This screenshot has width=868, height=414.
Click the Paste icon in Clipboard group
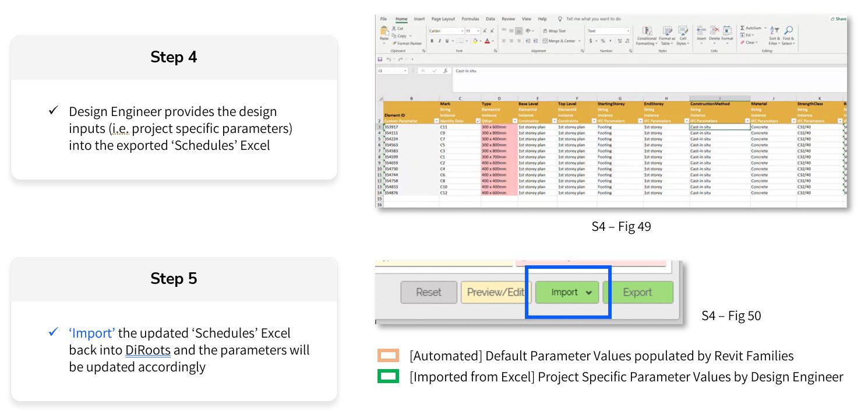(384, 33)
